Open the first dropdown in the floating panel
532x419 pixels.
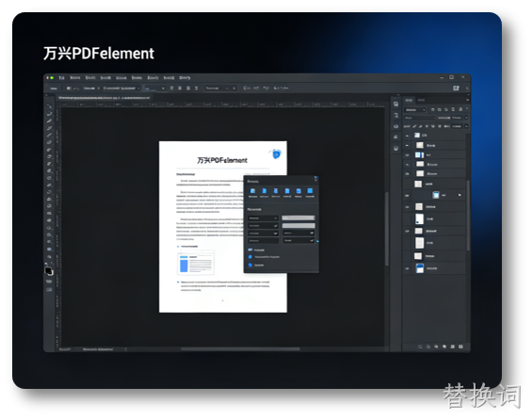263,218
